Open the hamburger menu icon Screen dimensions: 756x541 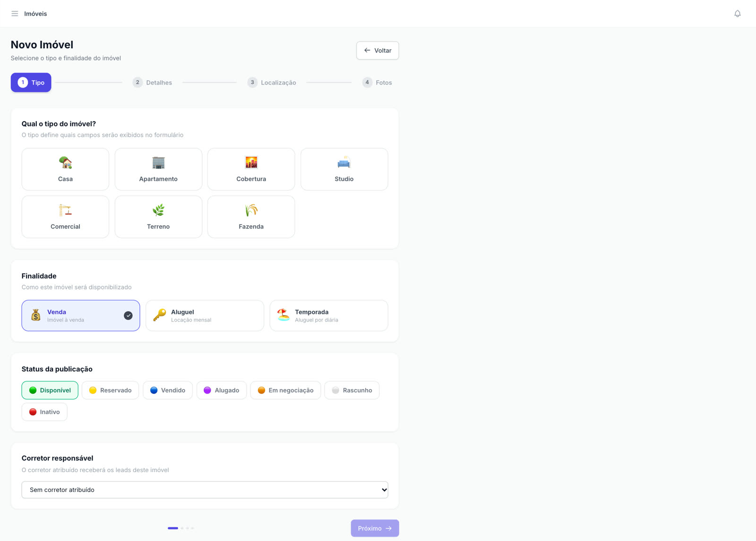pyautogui.click(x=15, y=14)
